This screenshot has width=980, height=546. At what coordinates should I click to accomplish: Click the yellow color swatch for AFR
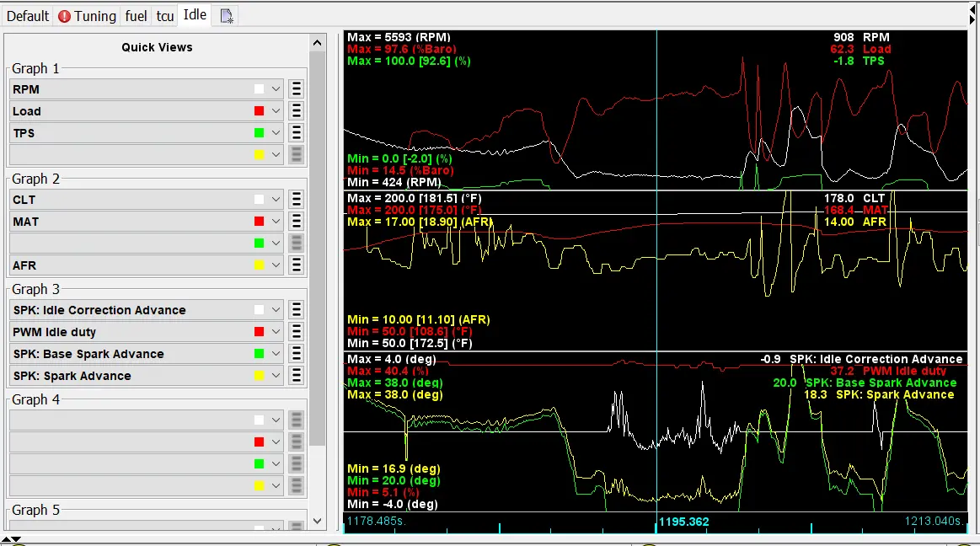pyautogui.click(x=259, y=265)
